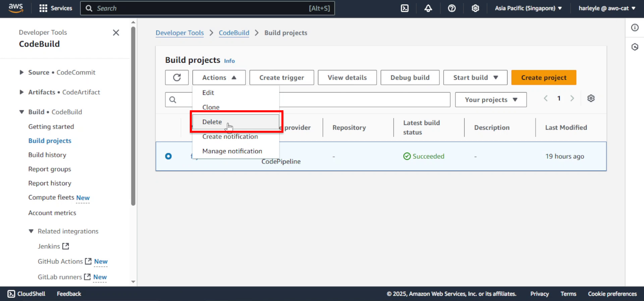
Task: Click the CloudShell footer icon
Action: pos(11,294)
